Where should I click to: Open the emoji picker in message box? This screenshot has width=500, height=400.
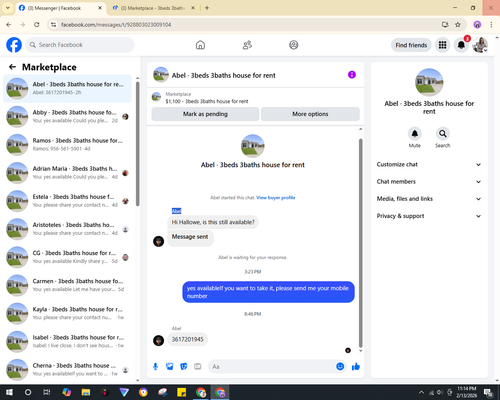click(340, 367)
